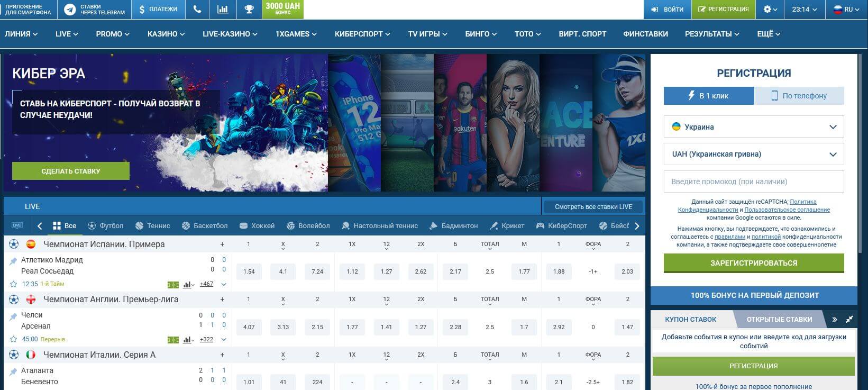Viewport: 868px width, 390px height.
Task: Open the statistics bar chart icon in top bar
Action: tap(223, 10)
